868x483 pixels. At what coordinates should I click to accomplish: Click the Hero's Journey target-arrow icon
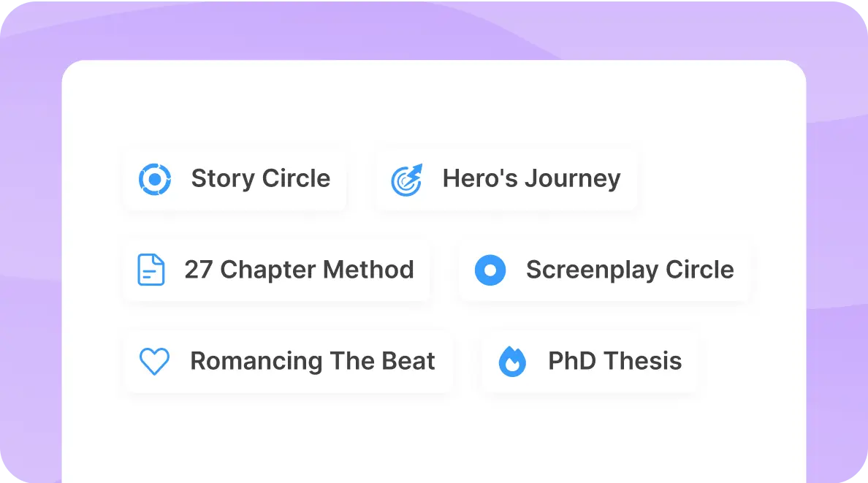tap(406, 178)
